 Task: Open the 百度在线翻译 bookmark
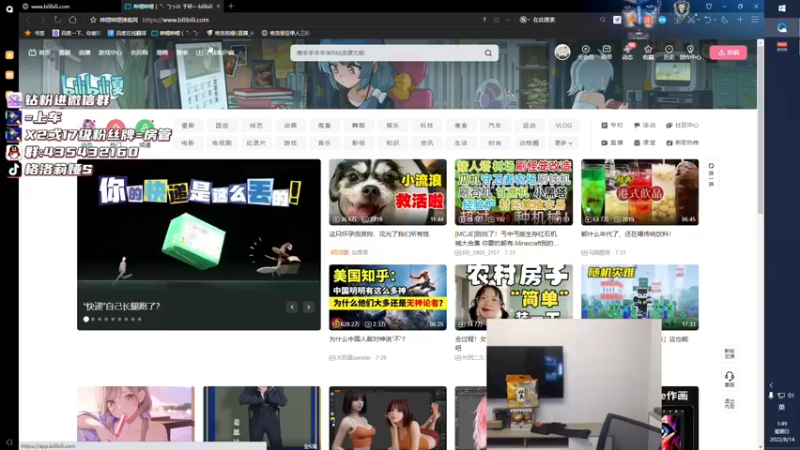click(x=127, y=33)
